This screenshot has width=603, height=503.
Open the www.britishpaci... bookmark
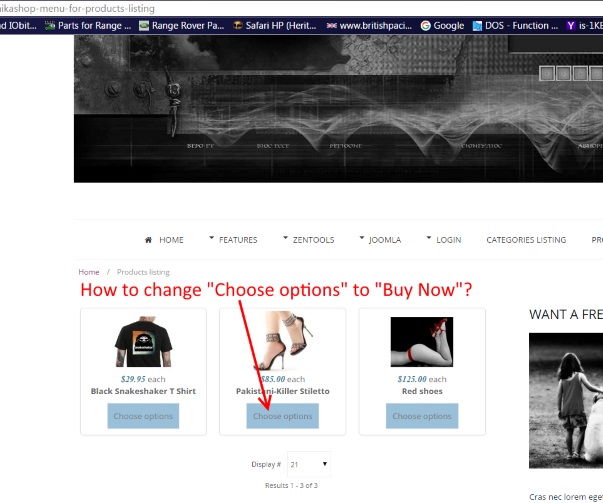[369, 26]
